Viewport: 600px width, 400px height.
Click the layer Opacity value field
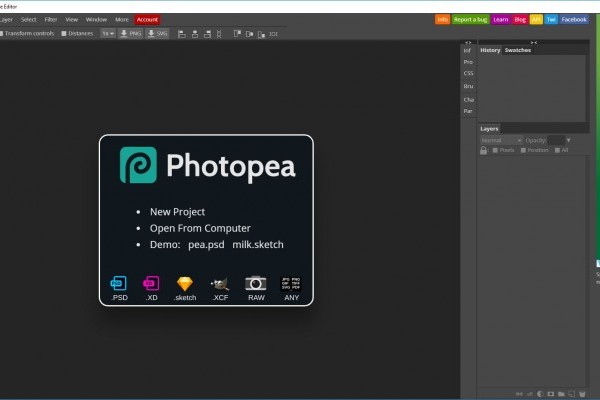coord(556,140)
